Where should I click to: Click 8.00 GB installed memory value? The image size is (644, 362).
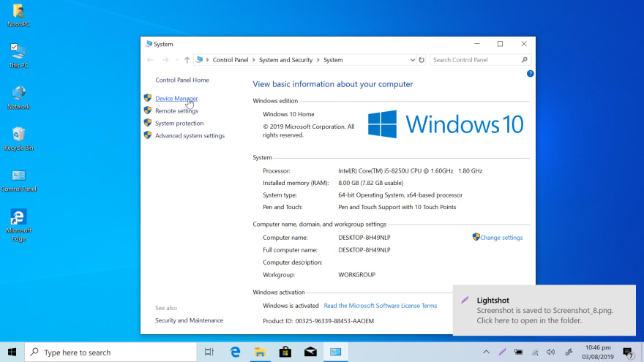point(370,183)
